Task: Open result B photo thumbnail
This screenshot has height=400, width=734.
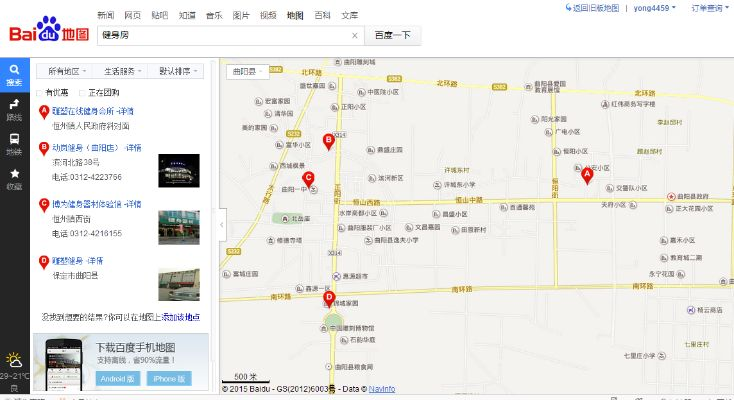Action: 179,171
